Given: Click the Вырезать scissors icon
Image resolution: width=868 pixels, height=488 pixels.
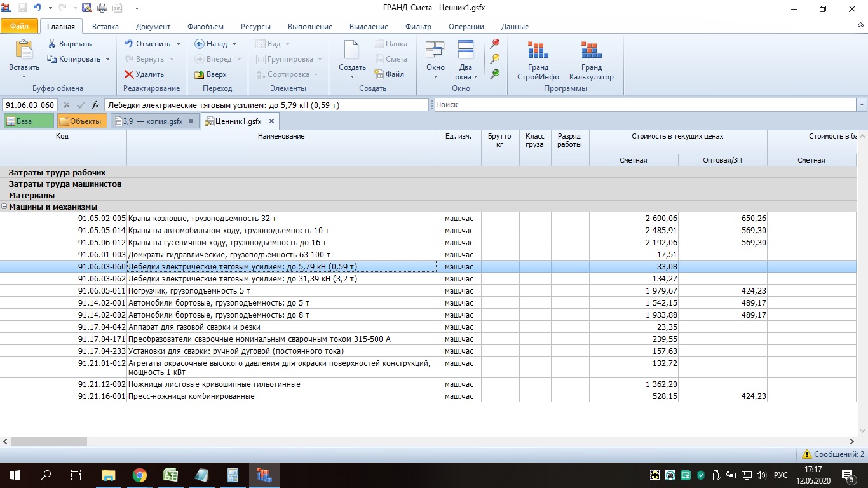Looking at the screenshot, I should pyautogui.click(x=52, y=44).
